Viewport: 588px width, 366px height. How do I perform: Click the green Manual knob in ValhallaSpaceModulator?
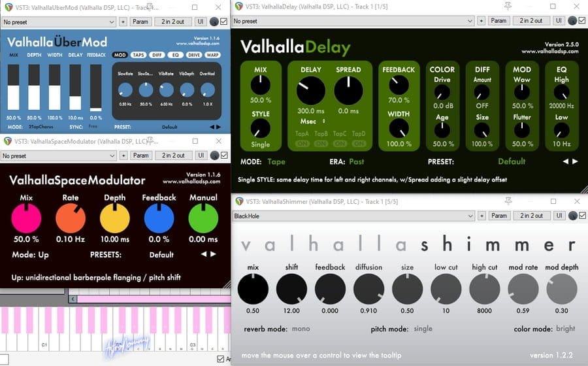pos(203,218)
